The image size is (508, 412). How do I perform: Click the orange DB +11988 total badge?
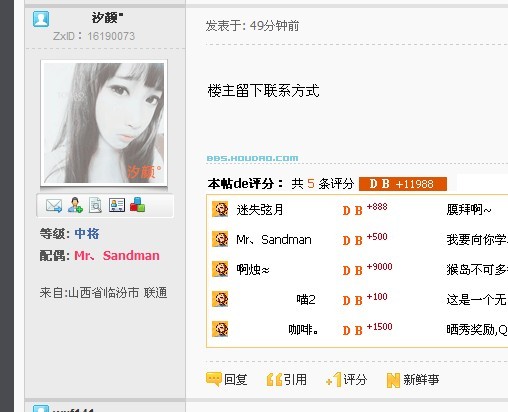(x=403, y=184)
